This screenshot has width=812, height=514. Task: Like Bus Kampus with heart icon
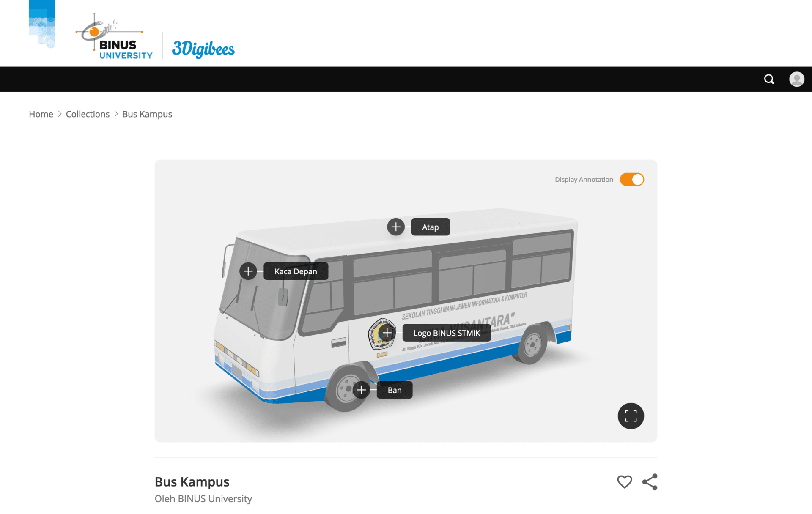point(624,482)
